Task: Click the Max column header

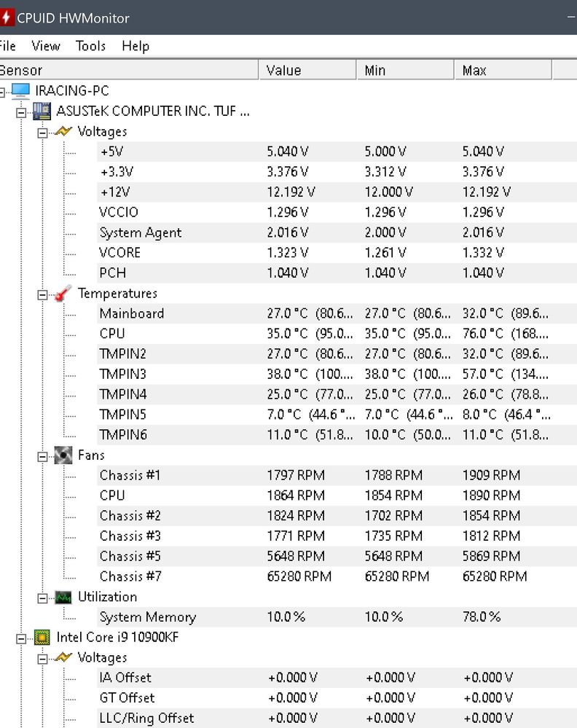Action: click(x=503, y=70)
